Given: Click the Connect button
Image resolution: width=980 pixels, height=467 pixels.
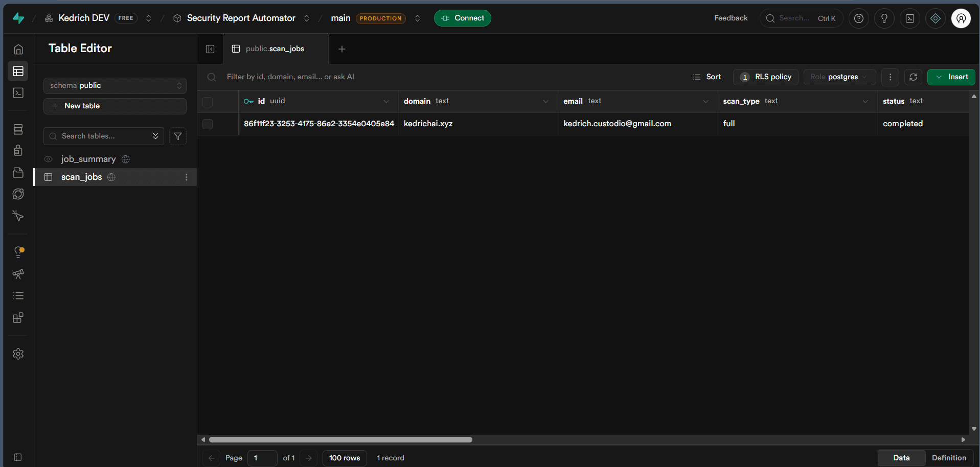Looking at the screenshot, I should (463, 18).
